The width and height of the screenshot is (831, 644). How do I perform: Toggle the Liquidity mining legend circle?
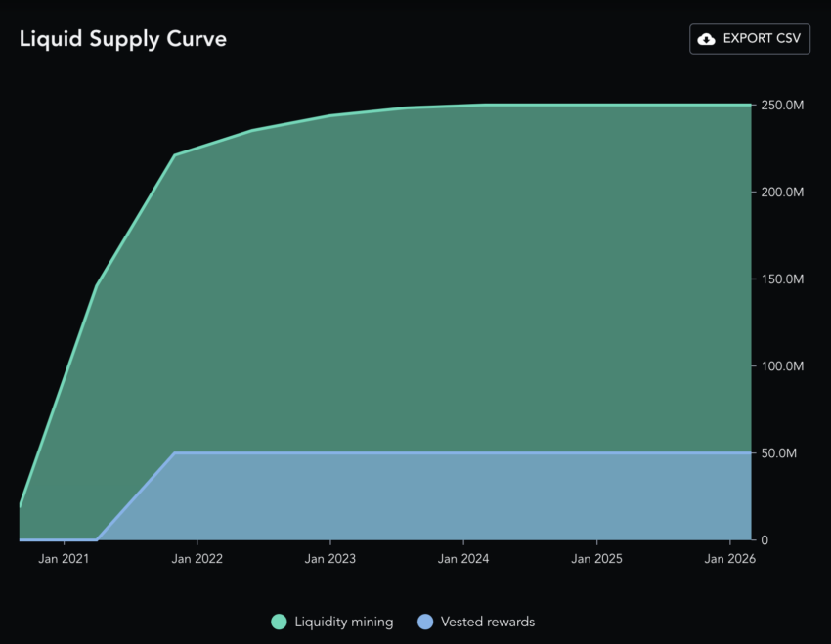click(279, 622)
